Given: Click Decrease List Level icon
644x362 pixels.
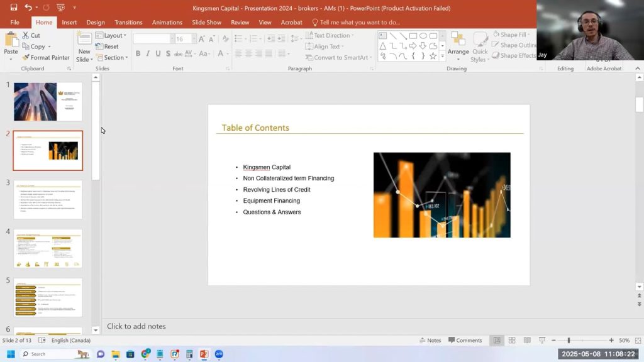Looking at the screenshot, I should (270, 39).
